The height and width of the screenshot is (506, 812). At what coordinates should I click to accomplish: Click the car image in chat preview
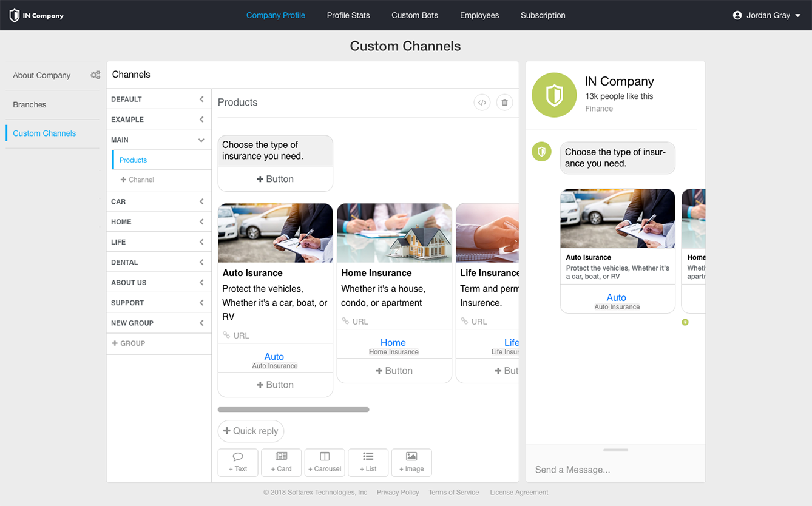click(618, 218)
